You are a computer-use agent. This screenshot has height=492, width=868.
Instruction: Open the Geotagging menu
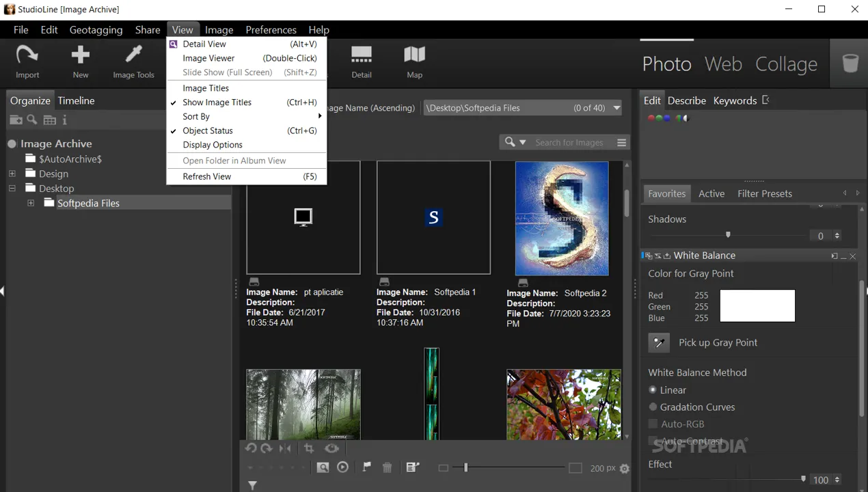96,30
